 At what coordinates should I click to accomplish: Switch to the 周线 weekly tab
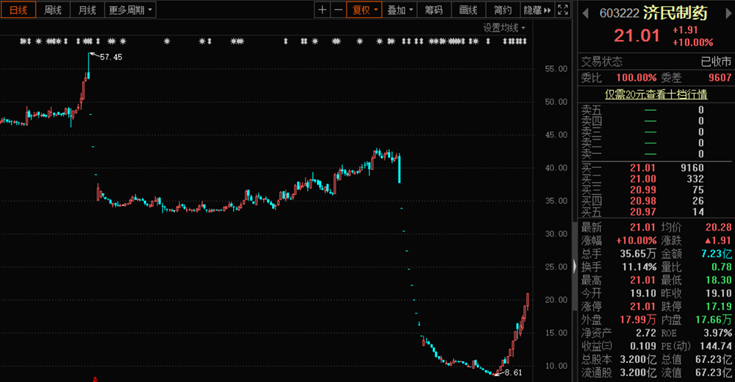(52, 10)
